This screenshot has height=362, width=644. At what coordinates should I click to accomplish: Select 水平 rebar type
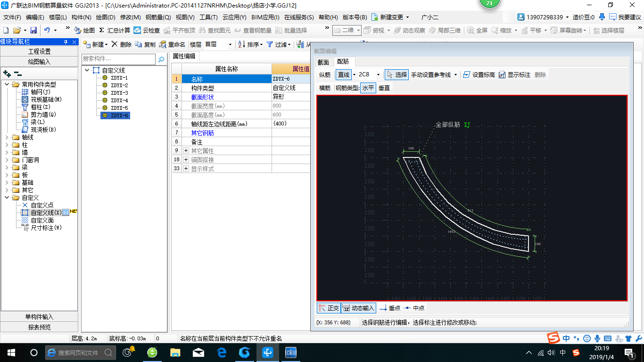pos(368,88)
